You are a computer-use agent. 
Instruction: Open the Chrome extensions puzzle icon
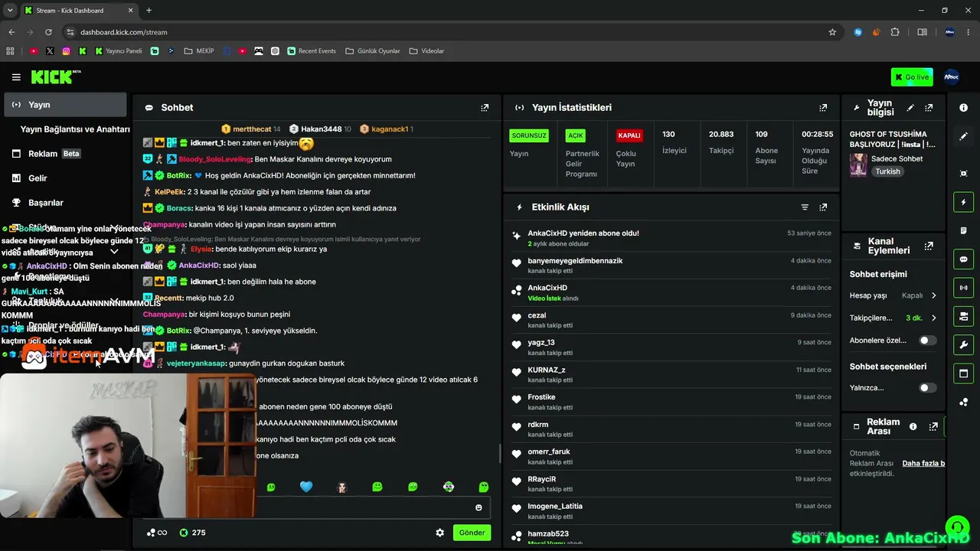895,32
